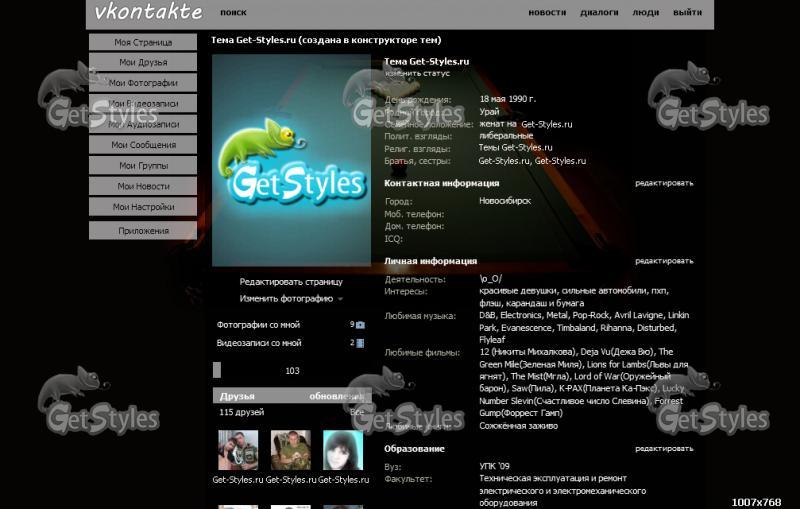This screenshot has width=800, height=509.
Task: Click Редактировать страницу link
Action: coord(291,282)
